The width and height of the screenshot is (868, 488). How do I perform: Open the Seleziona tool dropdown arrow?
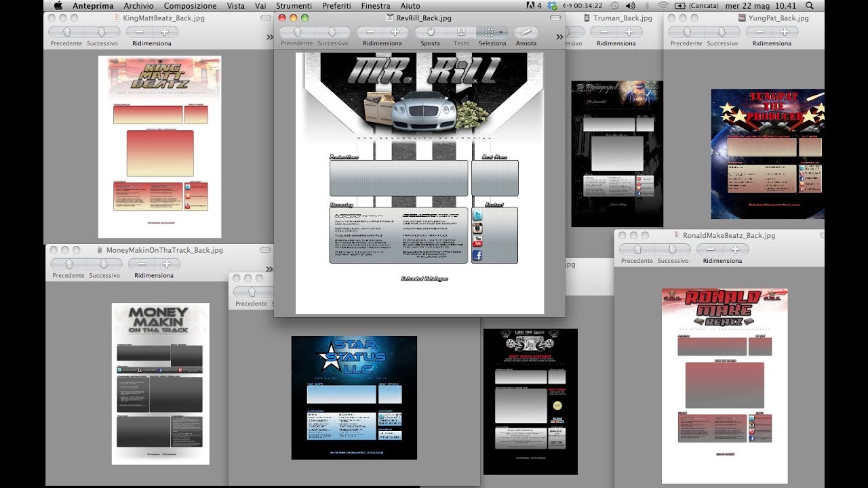[x=502, y=32]
